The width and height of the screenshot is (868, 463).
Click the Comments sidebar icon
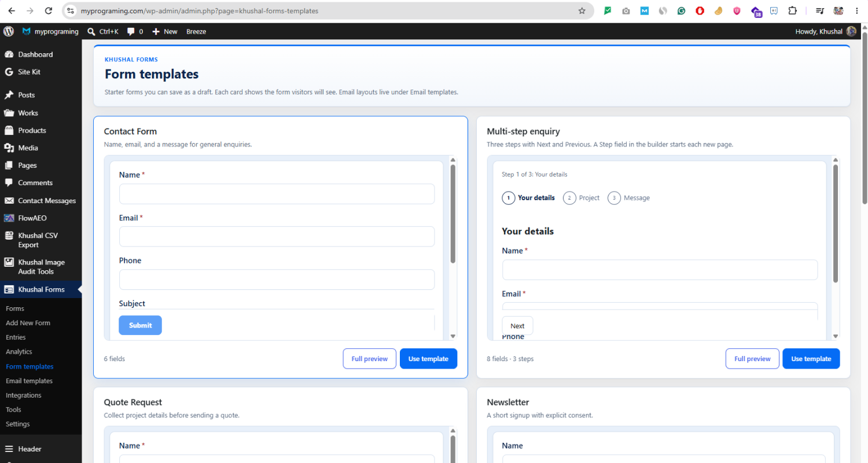[x=9, y=182]
